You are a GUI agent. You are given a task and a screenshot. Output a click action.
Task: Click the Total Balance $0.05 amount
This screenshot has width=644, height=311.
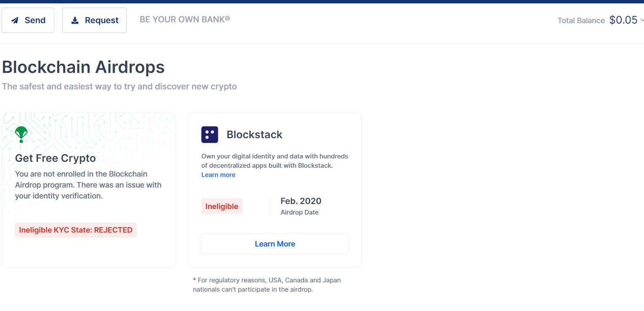click(x=623, y=20)
